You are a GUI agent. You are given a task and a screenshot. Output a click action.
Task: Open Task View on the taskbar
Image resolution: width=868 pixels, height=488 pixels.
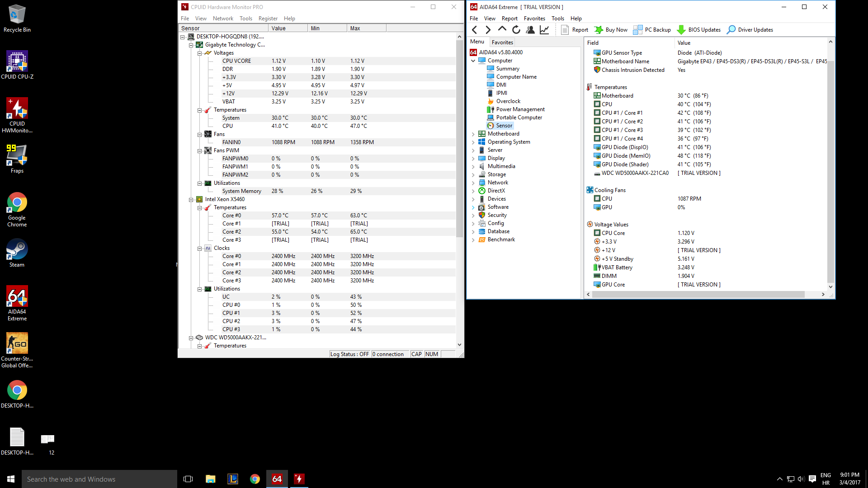(188, 479)
